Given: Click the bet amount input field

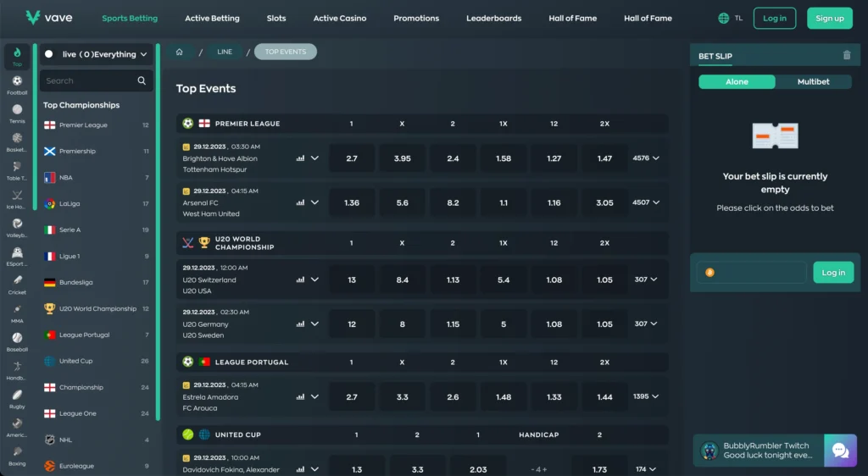Looking at the screenshot, I should [752, 273].
